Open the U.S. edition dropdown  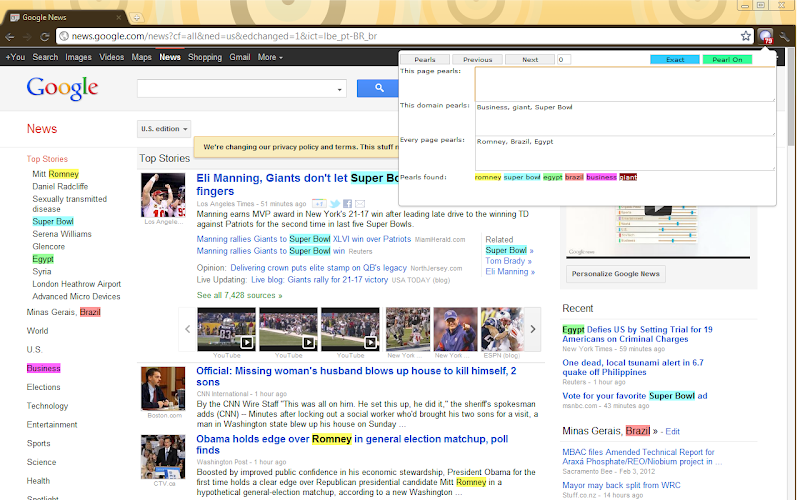(164, 129)
